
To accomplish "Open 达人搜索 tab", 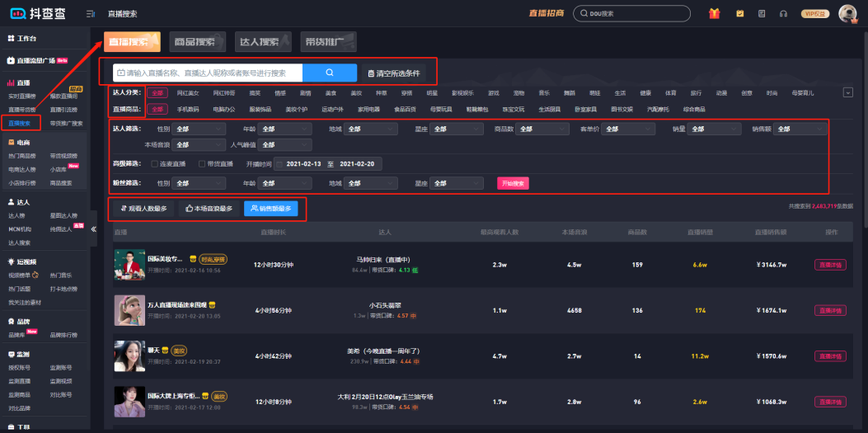I will [260, 42].
